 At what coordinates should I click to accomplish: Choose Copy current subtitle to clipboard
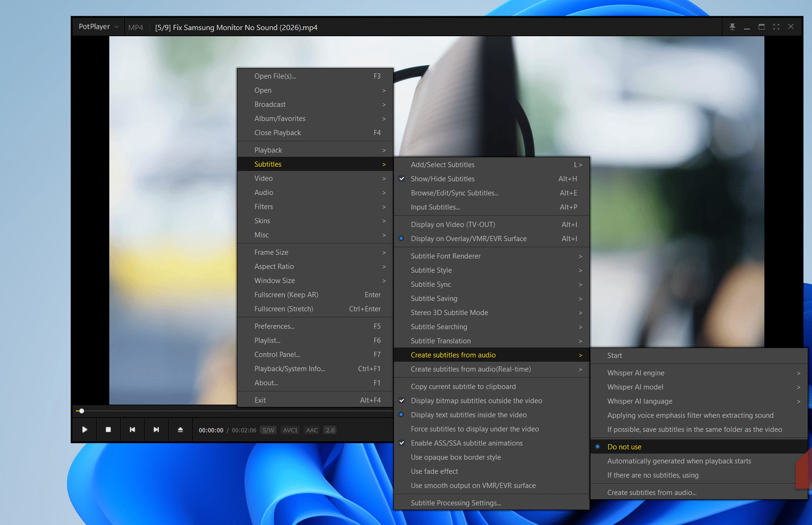click(x=492, y=386)
